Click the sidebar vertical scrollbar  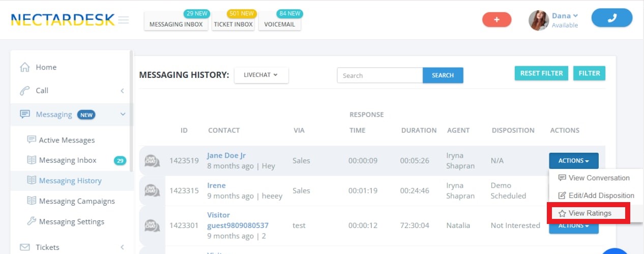131,111
